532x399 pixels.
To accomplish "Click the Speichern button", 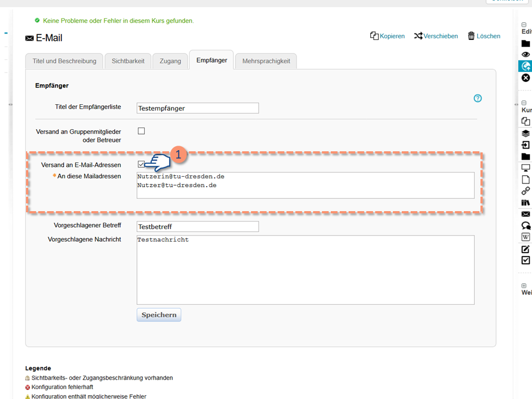I will [159, 315].
